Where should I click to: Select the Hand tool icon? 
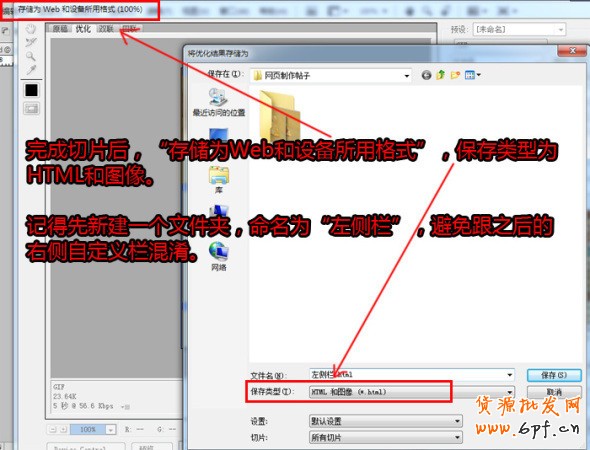[31, 29]
